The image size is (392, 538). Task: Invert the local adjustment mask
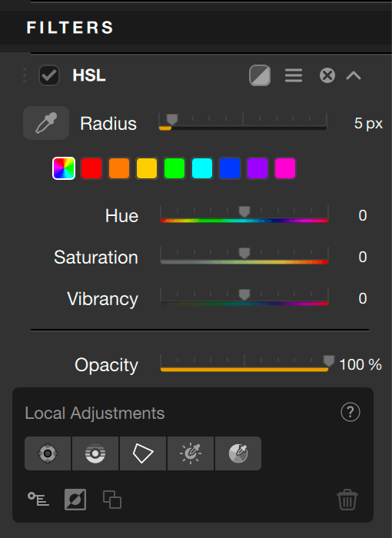tap(75, 500)
